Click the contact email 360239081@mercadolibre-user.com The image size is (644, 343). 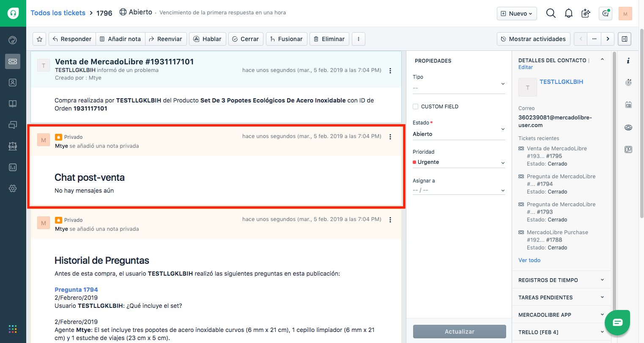tap(555, 121)
